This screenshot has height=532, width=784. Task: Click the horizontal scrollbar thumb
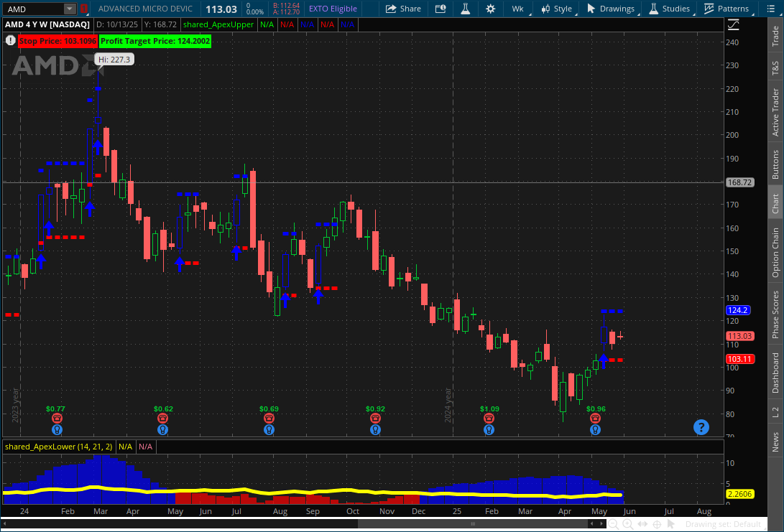click(x=473, y=524)
